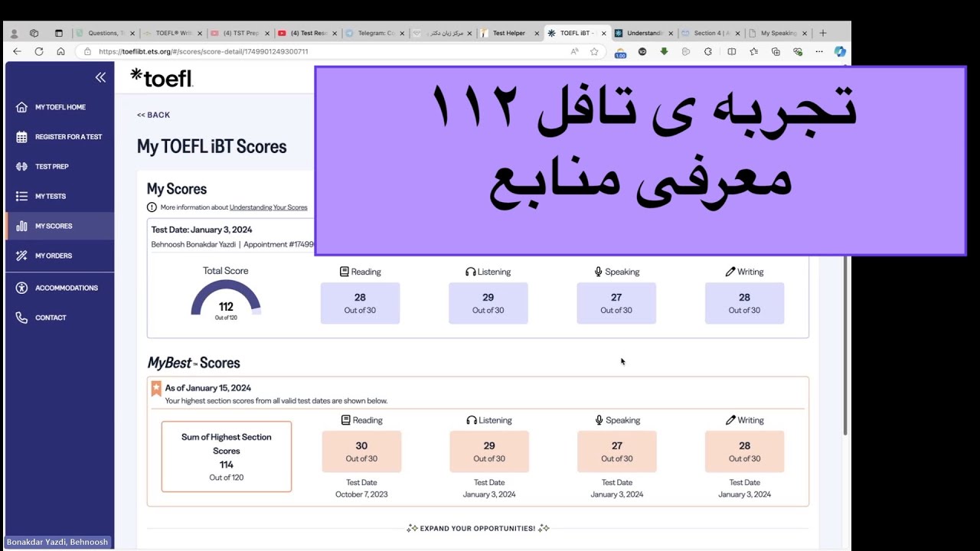980x551 pixels.
Task: Click the 'October 7, 2023' test date
Action: [x=361, y=494]
